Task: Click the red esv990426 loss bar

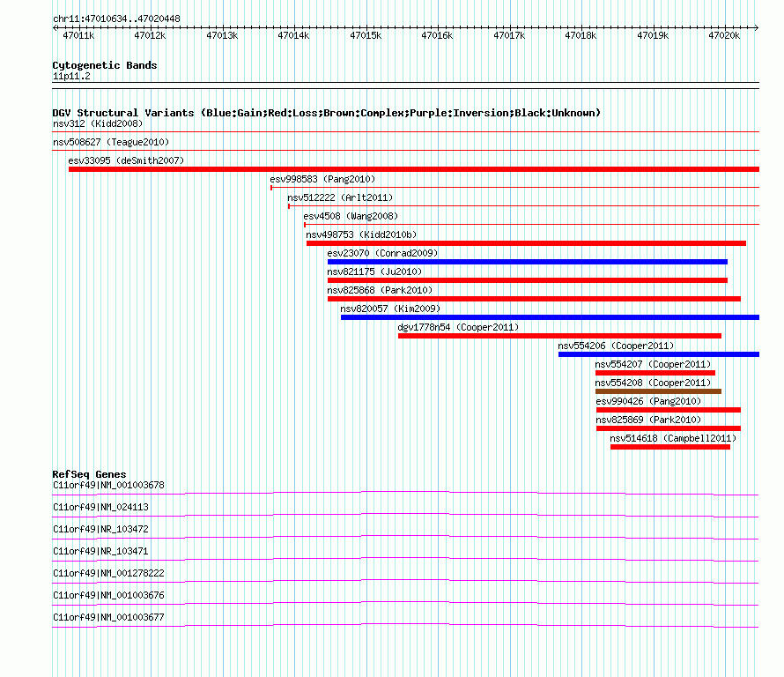Action: (x=669, y=410)
